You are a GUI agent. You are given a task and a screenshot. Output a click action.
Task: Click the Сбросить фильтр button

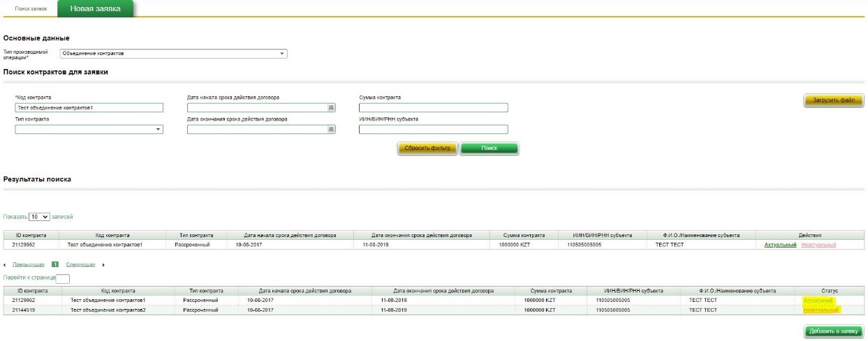tap(427, 149)
